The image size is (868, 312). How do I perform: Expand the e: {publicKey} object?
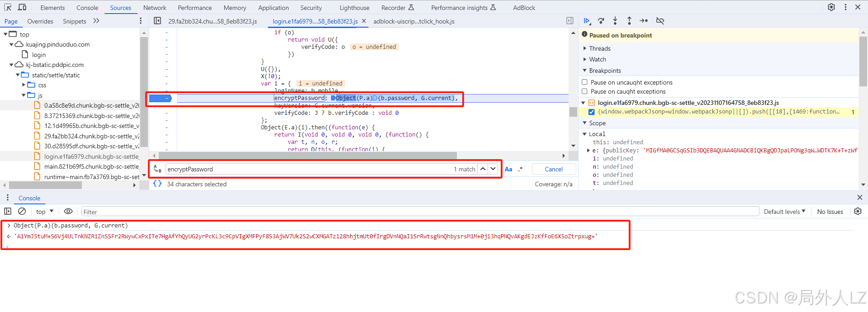coord(588,150)
